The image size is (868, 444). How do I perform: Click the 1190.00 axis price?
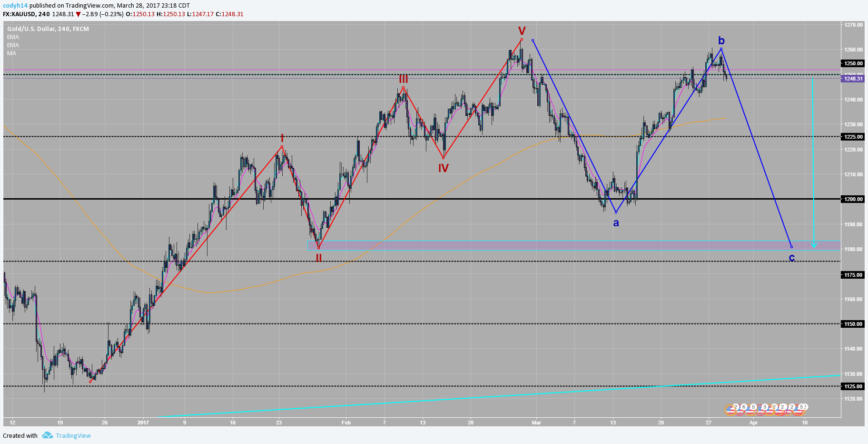[853, 224]
